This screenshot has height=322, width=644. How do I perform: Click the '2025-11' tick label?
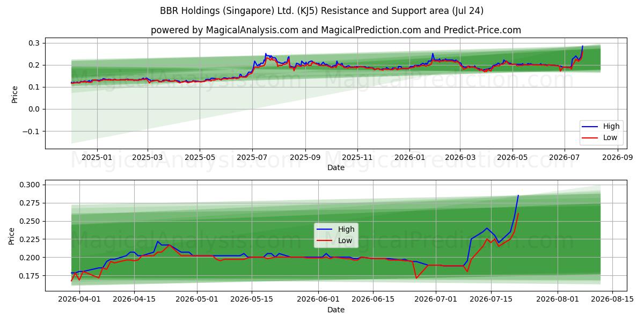click(x=357, y=157)
